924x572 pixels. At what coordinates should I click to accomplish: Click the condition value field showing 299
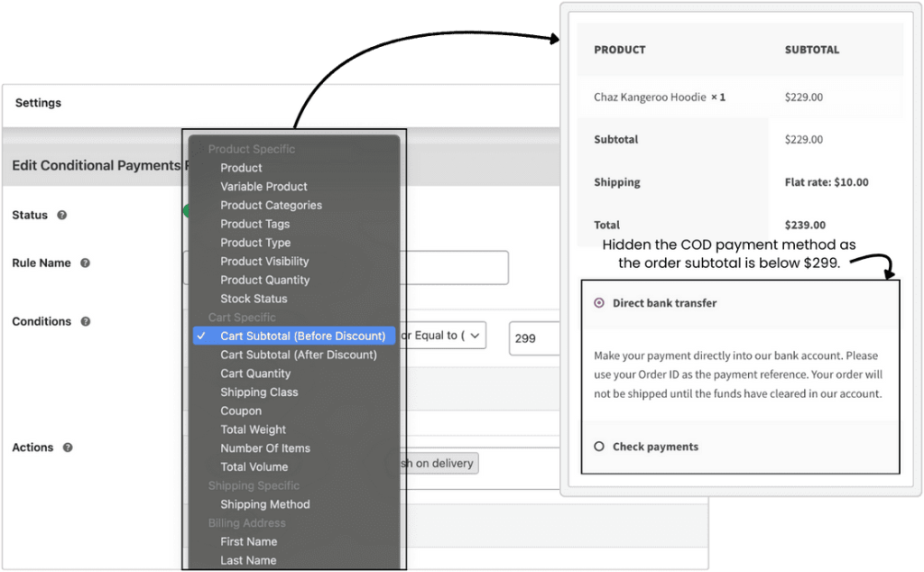pyautogui.click(x=533, y=338)
